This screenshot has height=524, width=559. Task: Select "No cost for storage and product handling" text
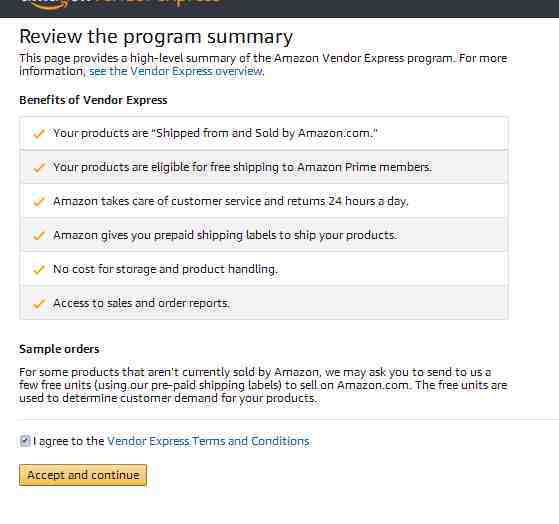(165, 269)
